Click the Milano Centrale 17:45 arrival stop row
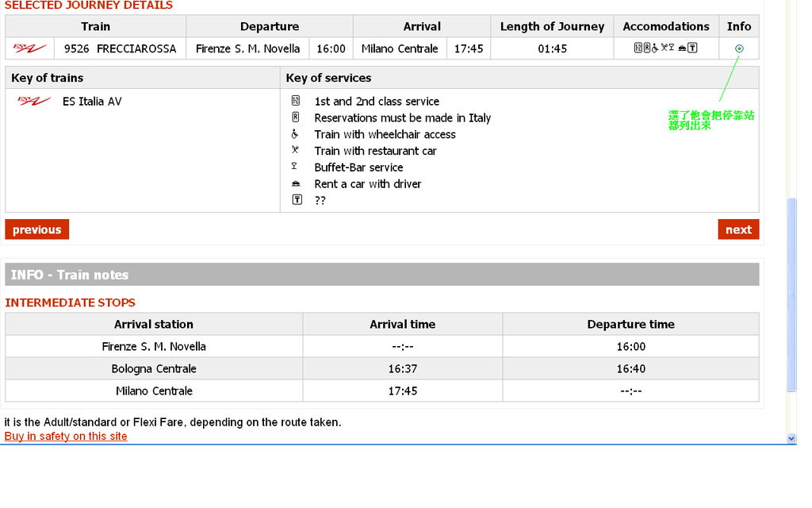Screen dimensions: 812x508 pos(381,391)
